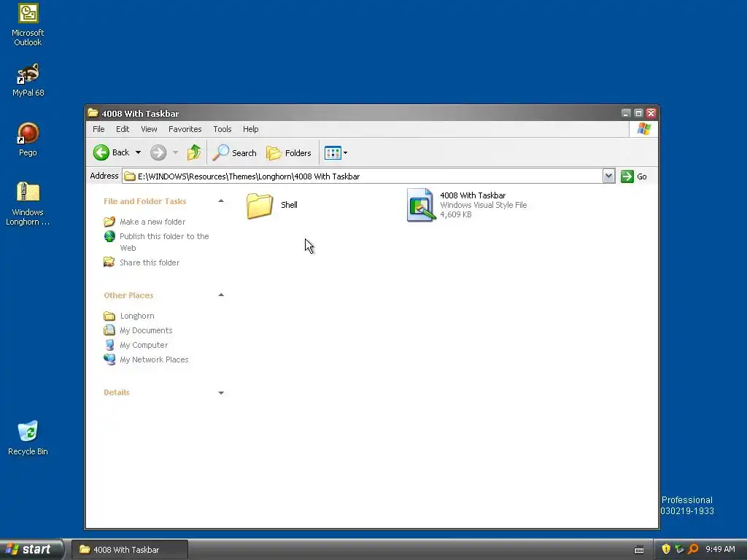The width and height of the screenshot is (747, 560).
Task: Select the 4008 With Taskbar visual style file
Action: (x=467, y=205)
